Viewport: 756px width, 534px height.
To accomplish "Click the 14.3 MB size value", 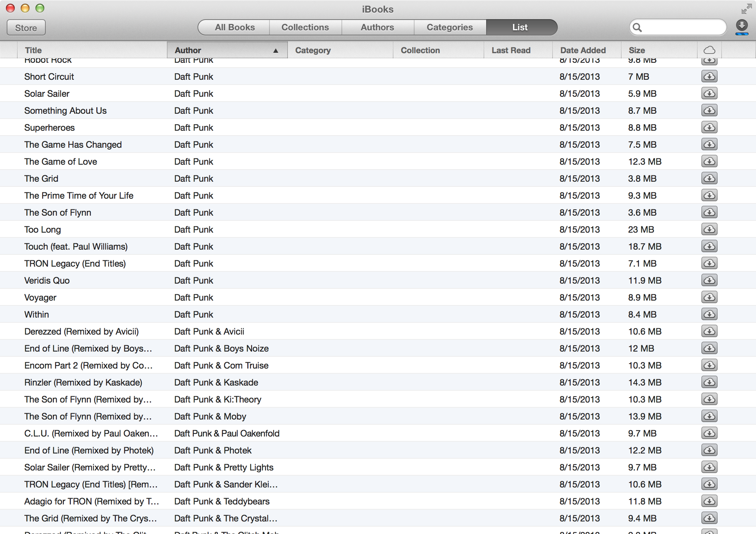I will [x=645, y=382].
